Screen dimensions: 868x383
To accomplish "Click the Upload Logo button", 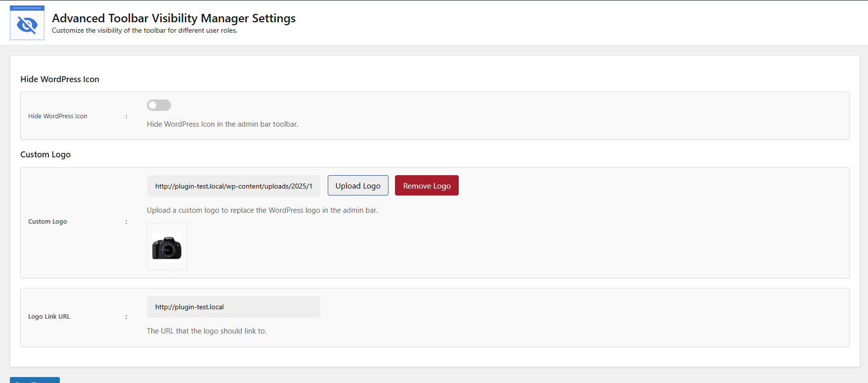I will [358, 186].
